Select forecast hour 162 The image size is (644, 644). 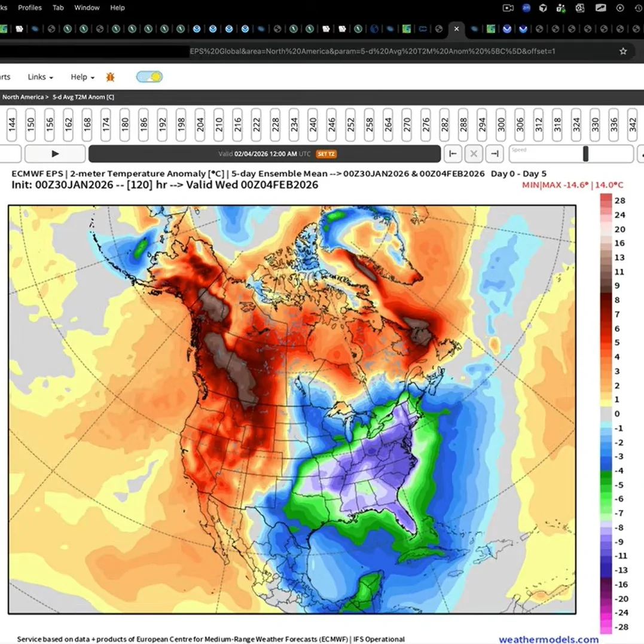pos(68,124)
